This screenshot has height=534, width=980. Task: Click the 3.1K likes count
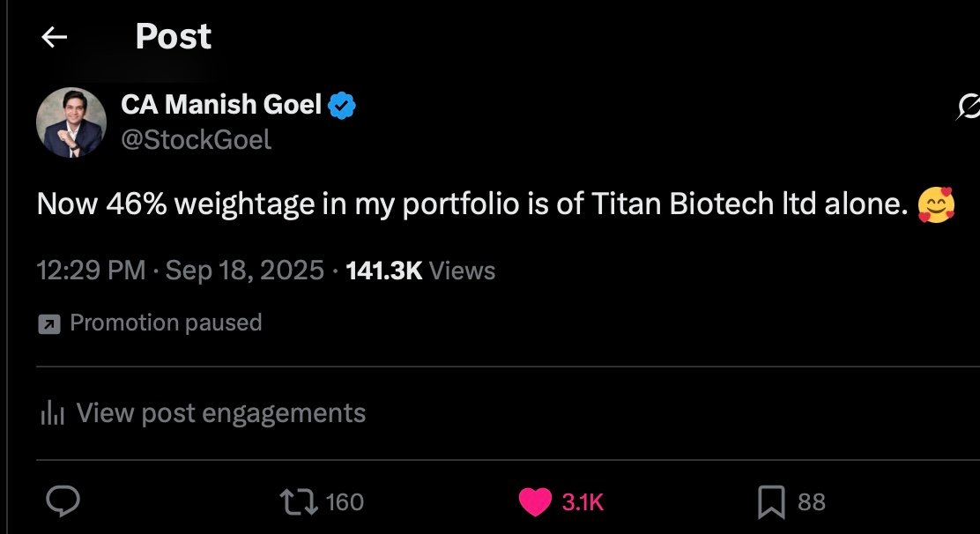583,502
